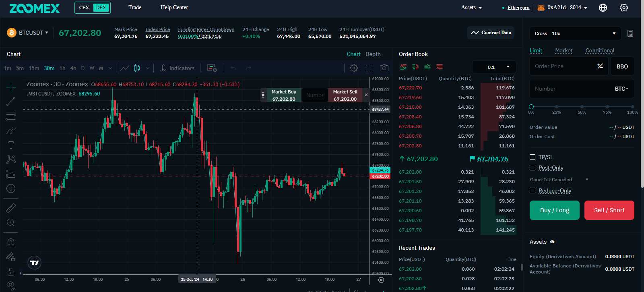Viewport: 644px width, 292px height.
Task: Select the brush drawing tool
Action: pos(11,130)
